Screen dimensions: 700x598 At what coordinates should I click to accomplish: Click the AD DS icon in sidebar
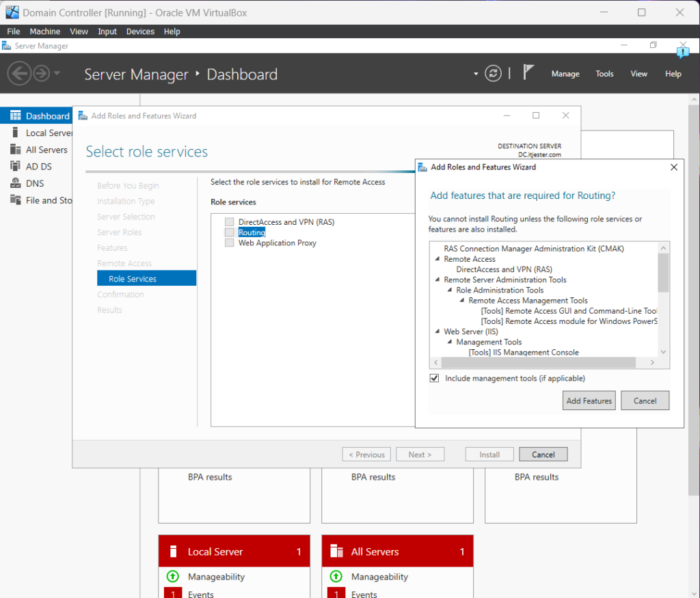(15, 167)
